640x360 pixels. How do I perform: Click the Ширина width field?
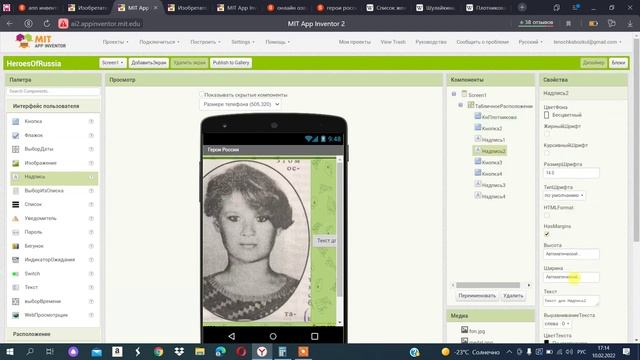(571, 277)
